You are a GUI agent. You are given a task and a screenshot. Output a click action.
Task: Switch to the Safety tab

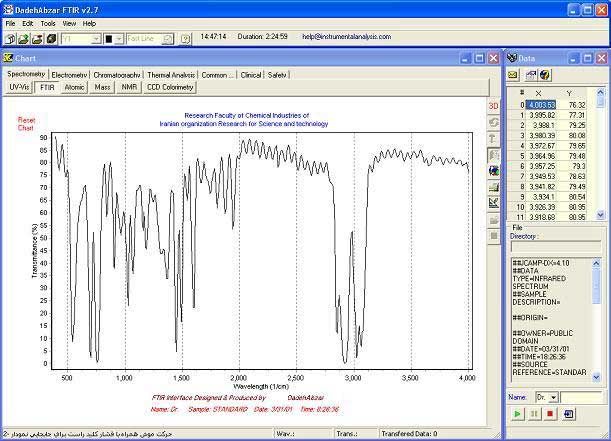click(x=277, y=75)
